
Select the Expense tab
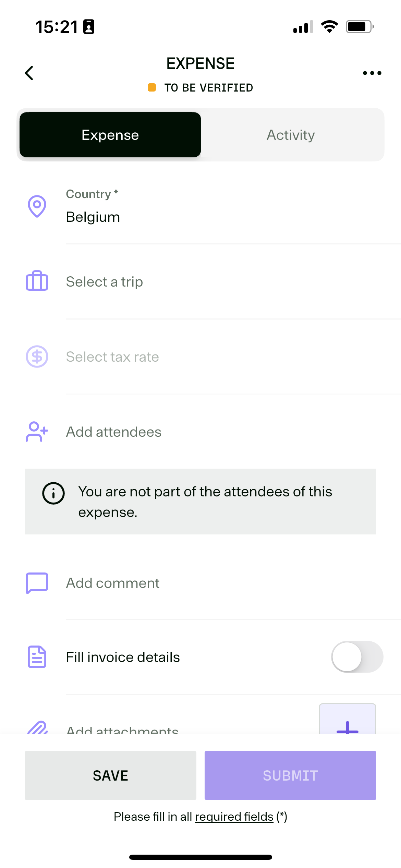[110, 135]
